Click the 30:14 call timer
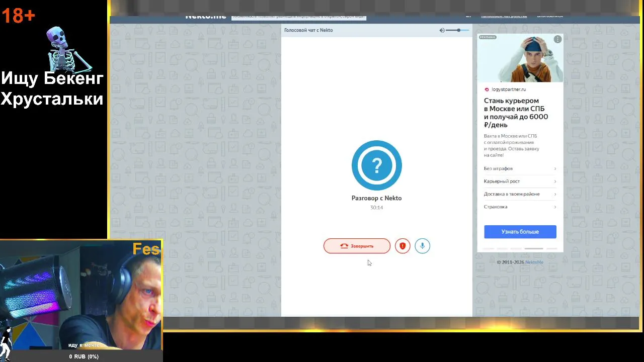Image resolution: width=644 pixels, height=362 pixels. click(376, 208)
